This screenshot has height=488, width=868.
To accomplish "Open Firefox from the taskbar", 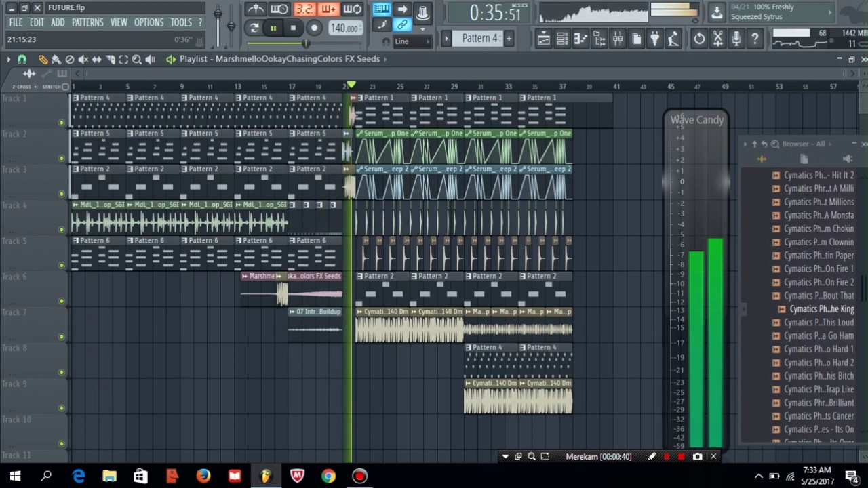I will click(203, 476).
